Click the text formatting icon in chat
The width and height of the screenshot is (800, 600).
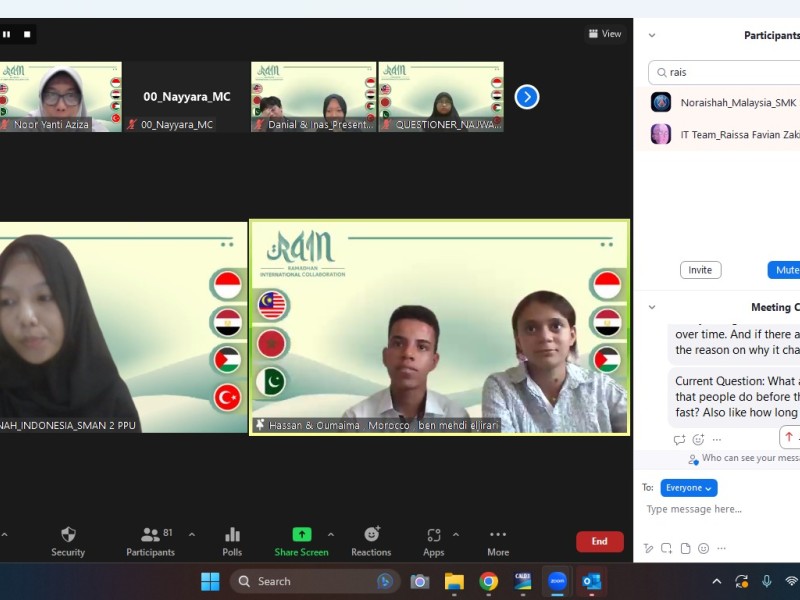coord(649,548)
